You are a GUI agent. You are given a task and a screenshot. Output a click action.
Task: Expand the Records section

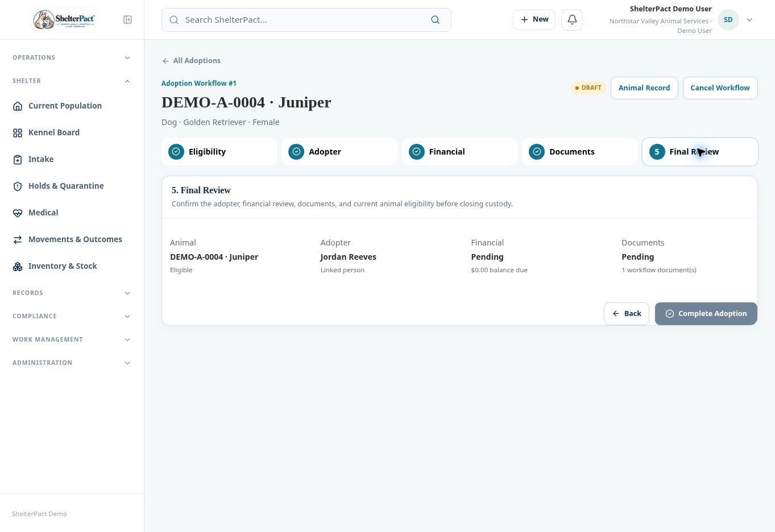pyautogui.click(x=72, y=293)
